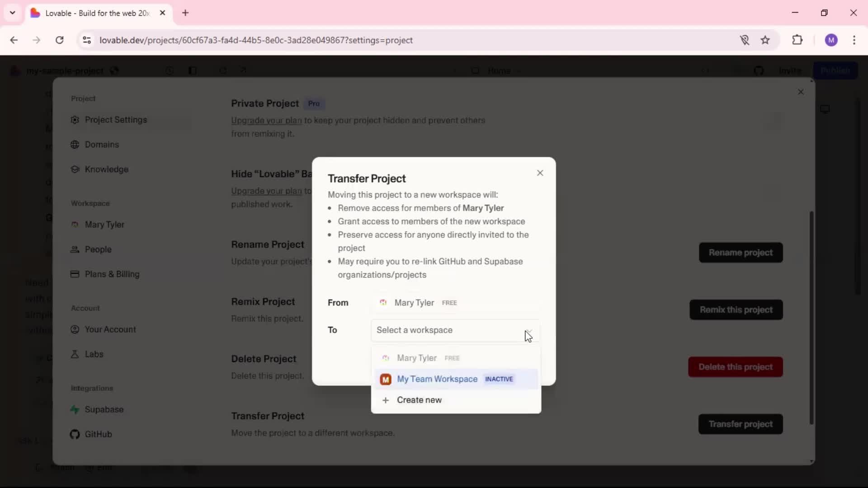The image size is (868, 488).
Task: Open Plans & Billing section
Action: point(130,274)
